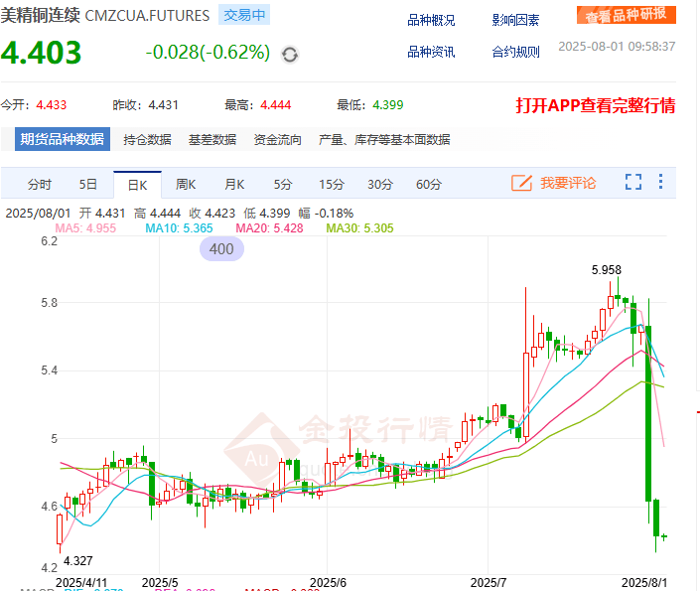Open 资金流向 tab
Screen dimensions: 700x591
(278, 140)
